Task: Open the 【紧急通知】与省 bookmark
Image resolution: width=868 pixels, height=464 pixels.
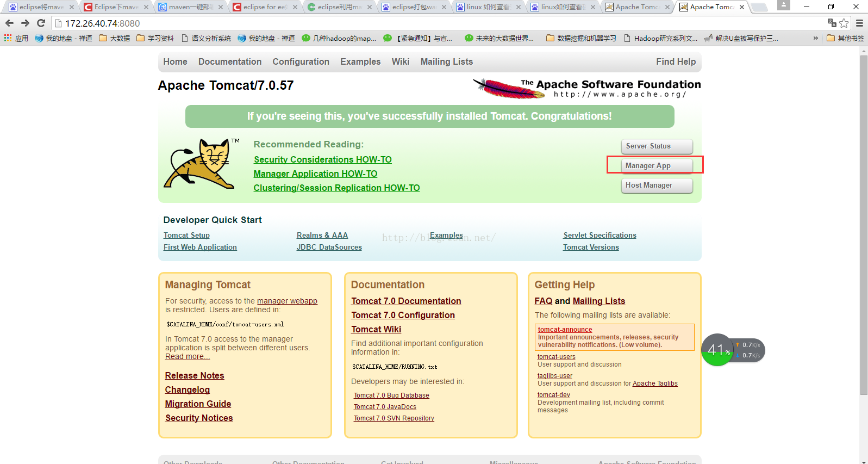Action: (x=418, y=38)
